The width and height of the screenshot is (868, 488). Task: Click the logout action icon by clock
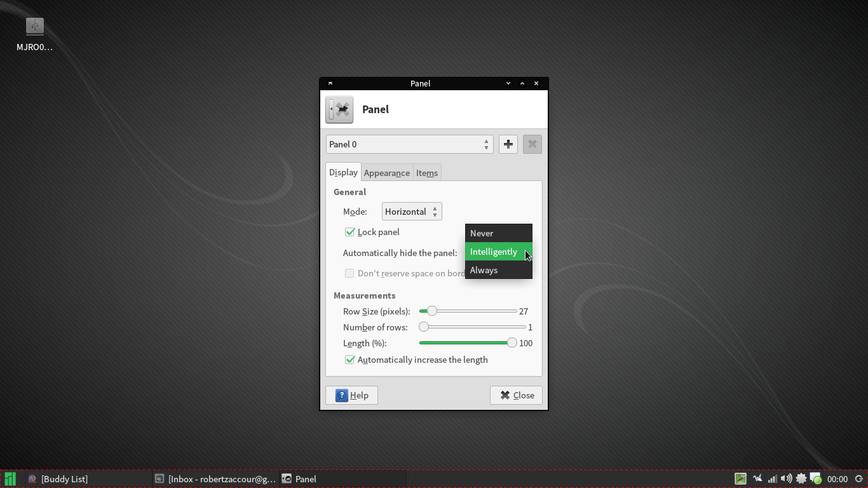(x=859, y=479)
